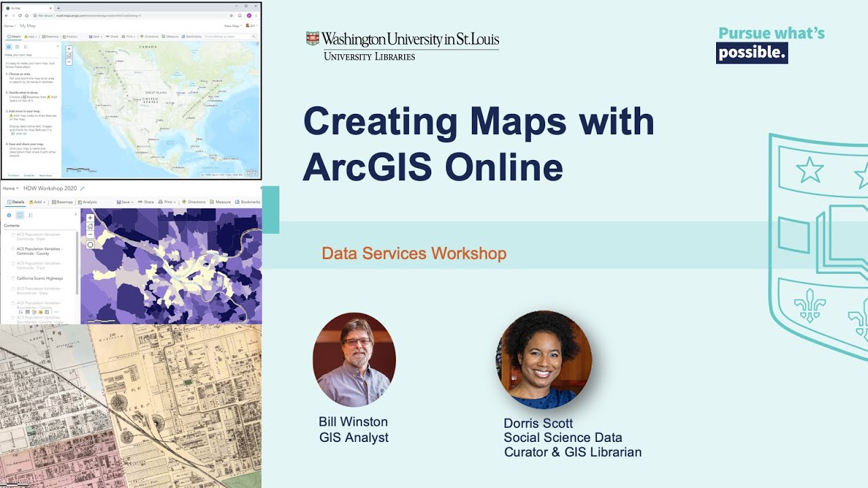868x488 pixels.
Task: Toggle ACS Population Variables Boundaries - County checkbox
Action: tap(13, 303)
